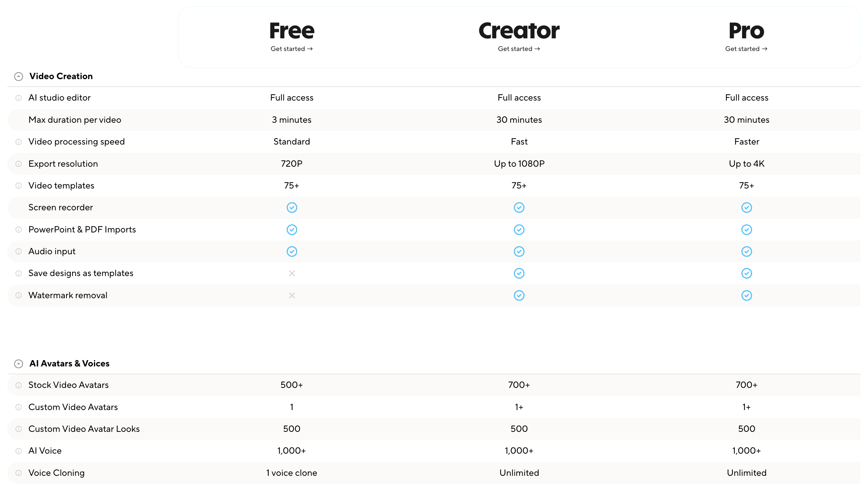Click info icon beside AI studio editor
Image resolution: width=868 pixels, height=486 pixels.
click(x=19, y=98)
